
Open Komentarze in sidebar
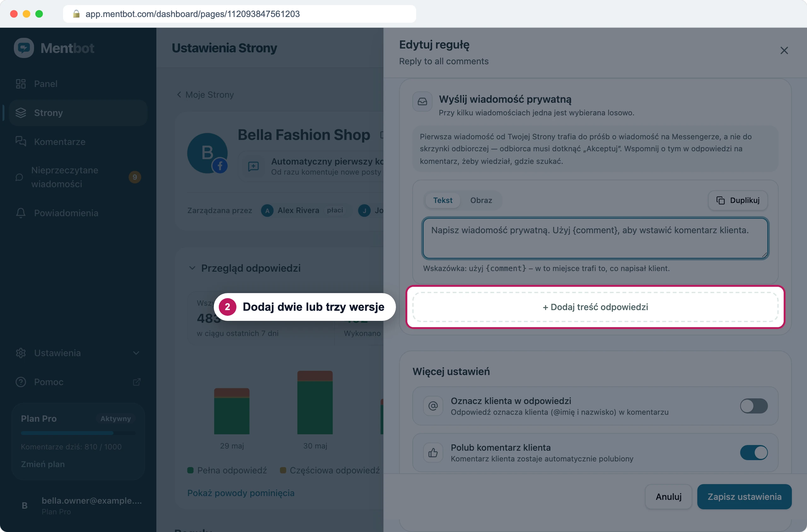click(78, 142)
